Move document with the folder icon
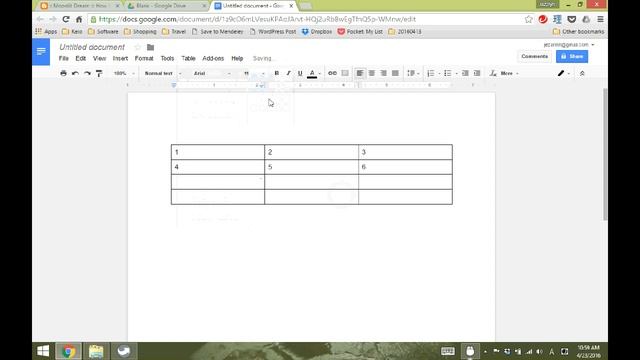This screenshot has height=360, width=640. 150,47
